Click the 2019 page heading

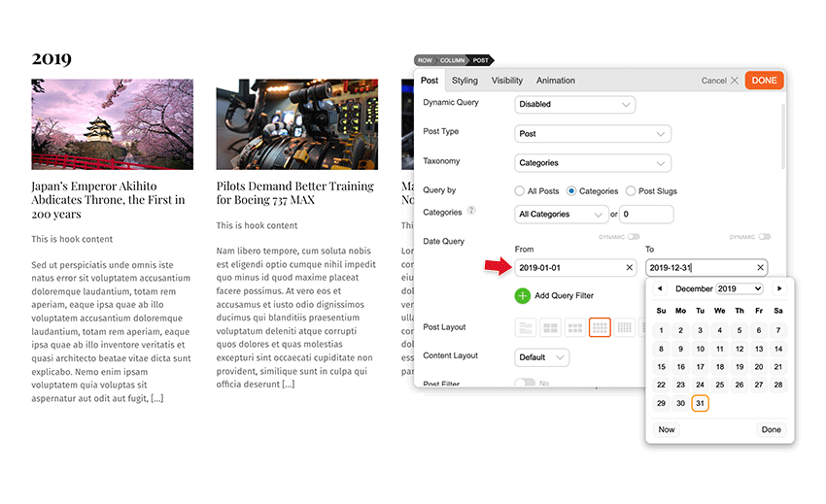[x=52, y=58]
